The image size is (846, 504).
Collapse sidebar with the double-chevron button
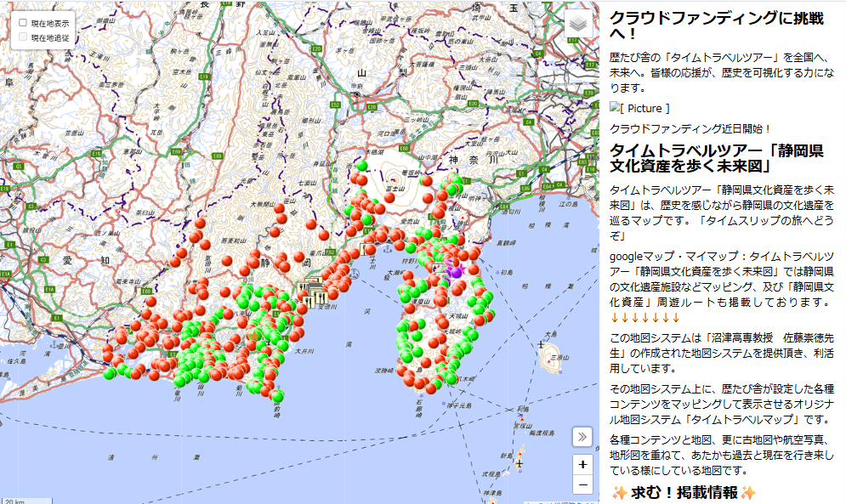click(x=582, y=436)
